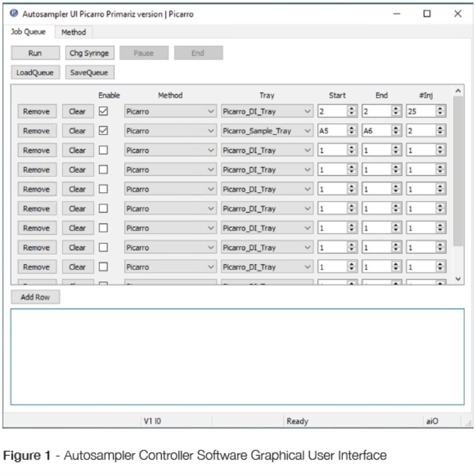The image size is (476, 476).
Task: Click the Start field showing A5
Action: click(x=332, y=131)
